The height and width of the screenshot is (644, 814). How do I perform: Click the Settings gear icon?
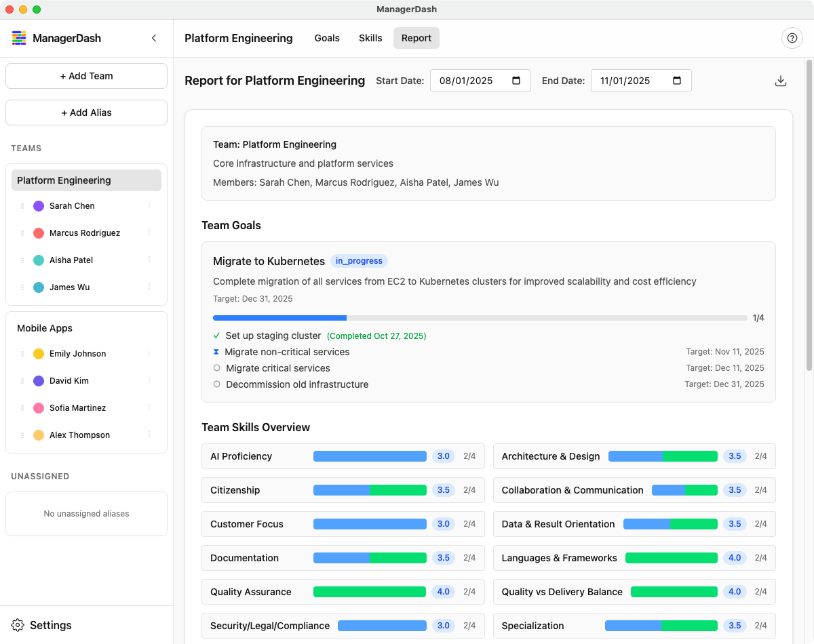coord(18,625)
